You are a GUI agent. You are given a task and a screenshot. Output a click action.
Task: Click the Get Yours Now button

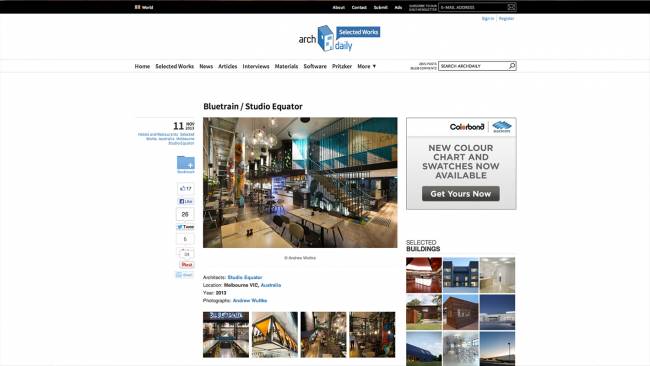461,194
